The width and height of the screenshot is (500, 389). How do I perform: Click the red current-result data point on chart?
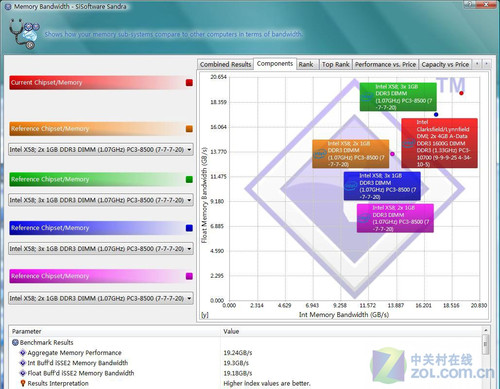tap(461, 93)
